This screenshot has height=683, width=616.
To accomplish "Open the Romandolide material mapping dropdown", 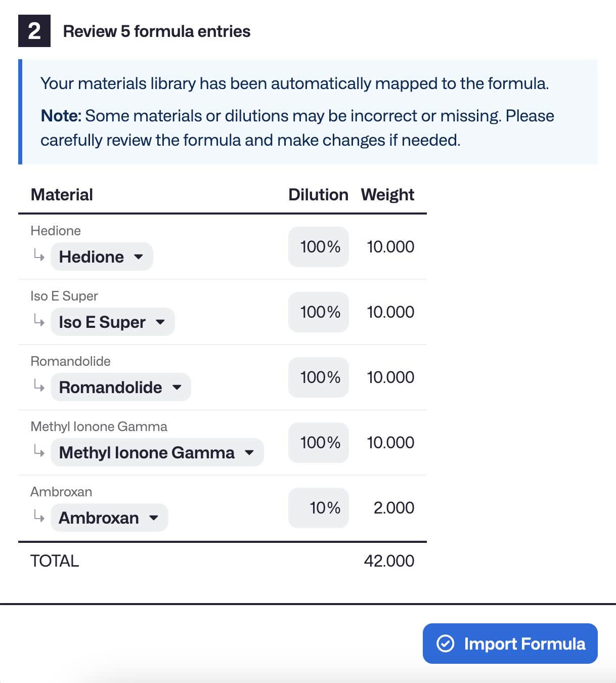I will click(120, 387).
